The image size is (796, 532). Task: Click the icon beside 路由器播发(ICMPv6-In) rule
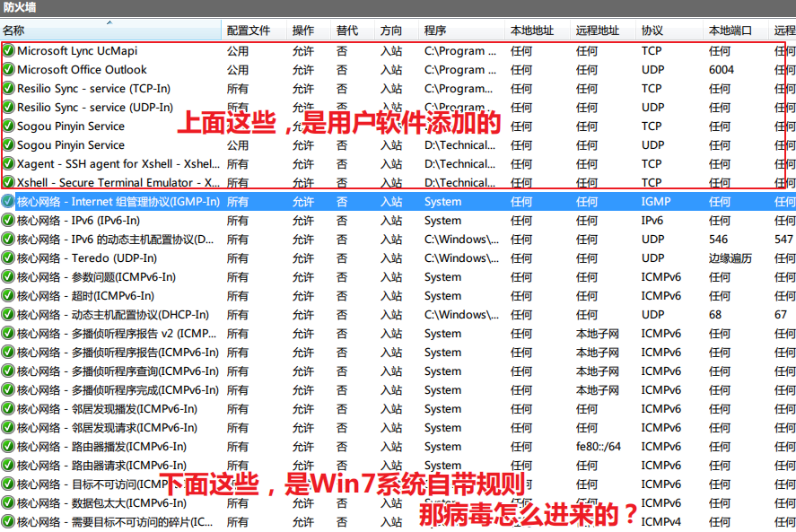[x=7, y=447]
